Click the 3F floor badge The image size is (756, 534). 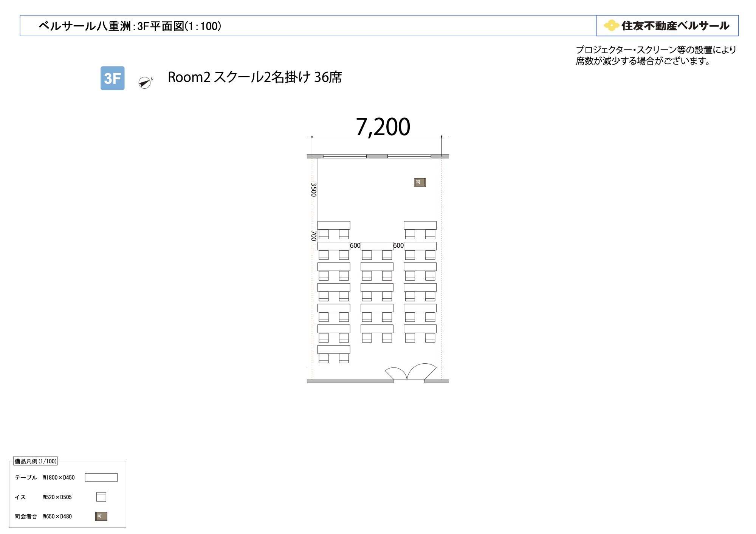point(112,78)
